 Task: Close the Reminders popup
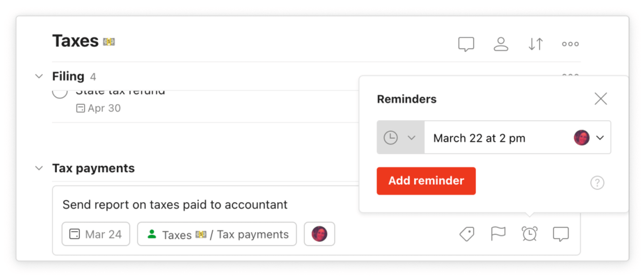pos(601,99)
